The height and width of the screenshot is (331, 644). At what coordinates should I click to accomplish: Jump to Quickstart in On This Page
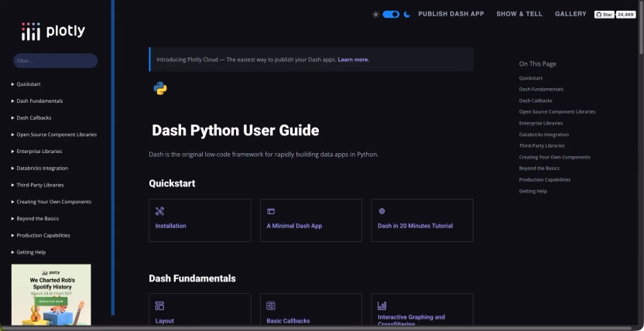tap(531, 78)
